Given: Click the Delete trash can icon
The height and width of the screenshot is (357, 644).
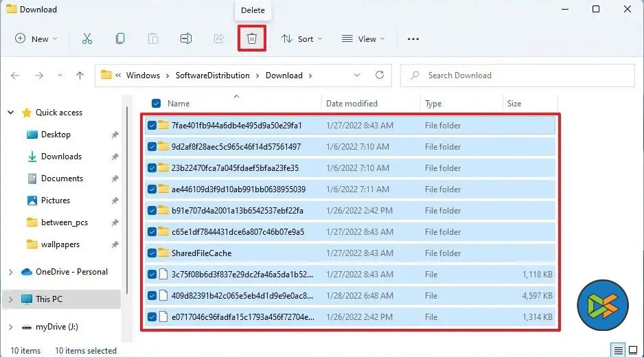Looking at the screenshot, I should coord(252,39).
